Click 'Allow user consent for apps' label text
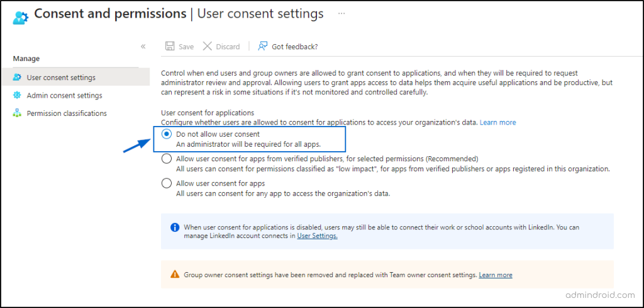The image size is (644, 308). tap(221, 183)
